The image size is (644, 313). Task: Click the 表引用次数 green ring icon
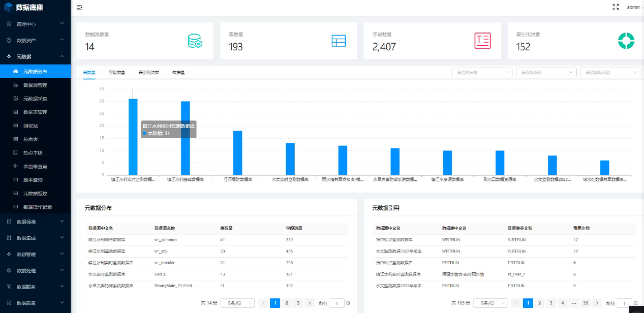626,41
